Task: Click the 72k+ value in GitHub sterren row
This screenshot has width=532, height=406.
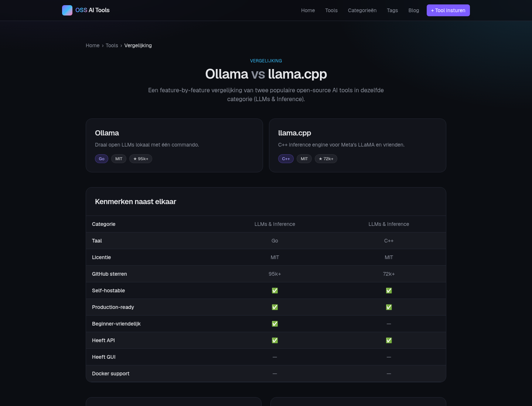Action: coord(389,274)
